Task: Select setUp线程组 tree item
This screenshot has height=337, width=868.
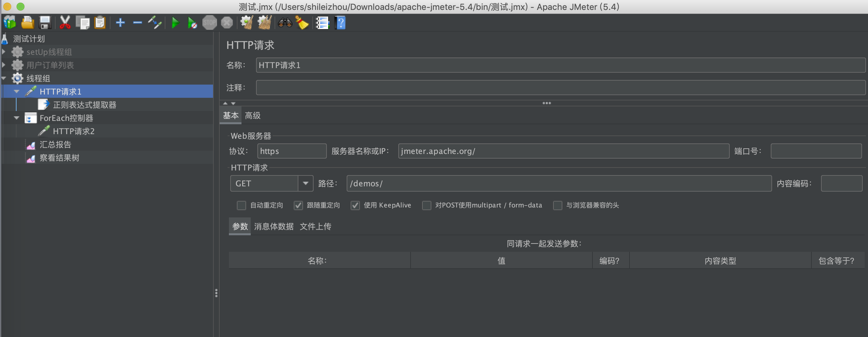Action: tap(49, 52)
